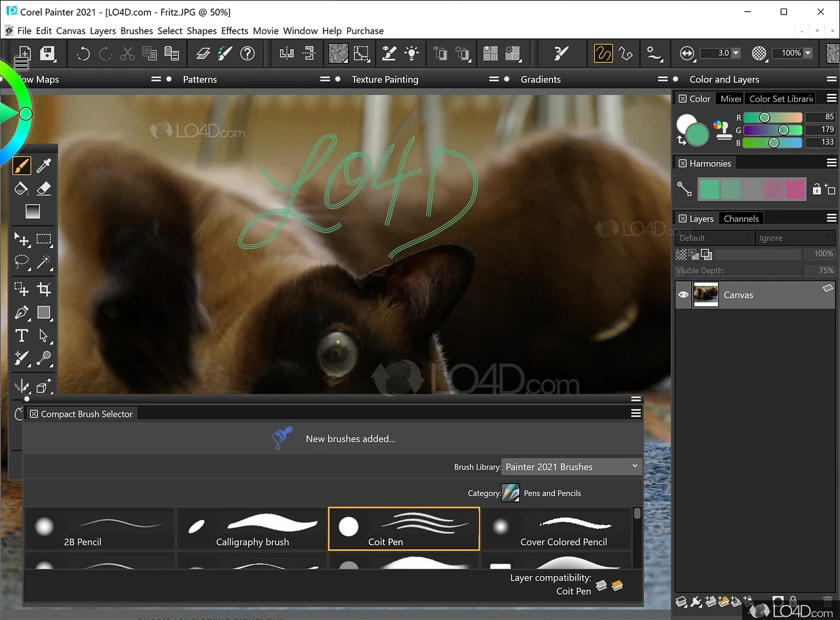Open the Brush Library dropdown
The image size is (840, 620).
[571, 466]
